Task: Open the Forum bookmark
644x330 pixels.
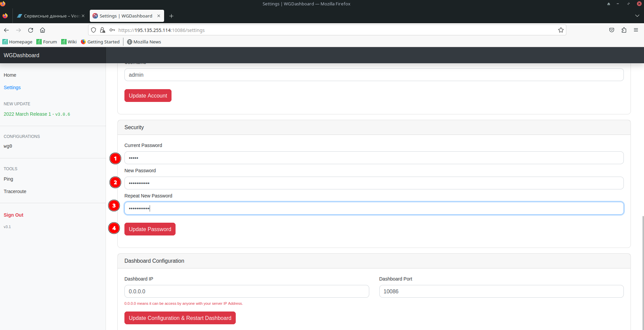Action: 47,42
